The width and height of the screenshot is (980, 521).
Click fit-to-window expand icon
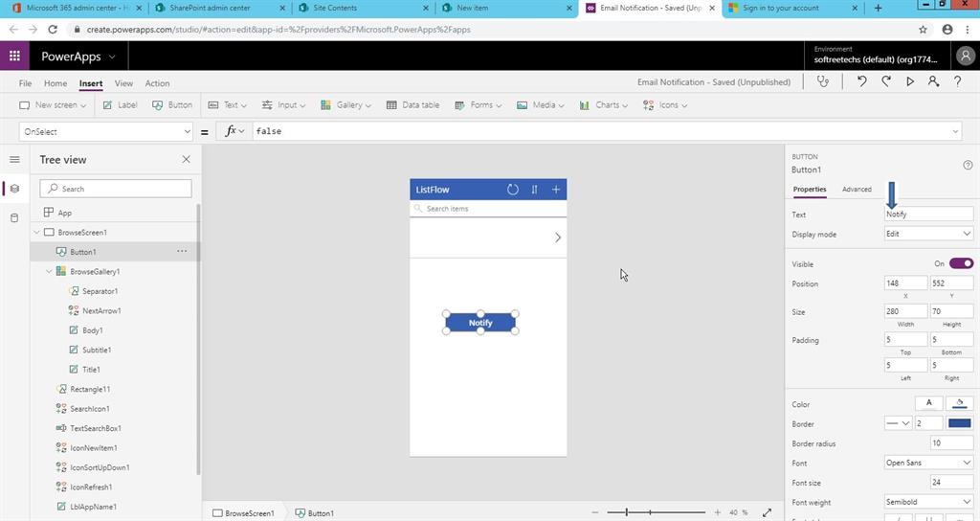point(767,512)
